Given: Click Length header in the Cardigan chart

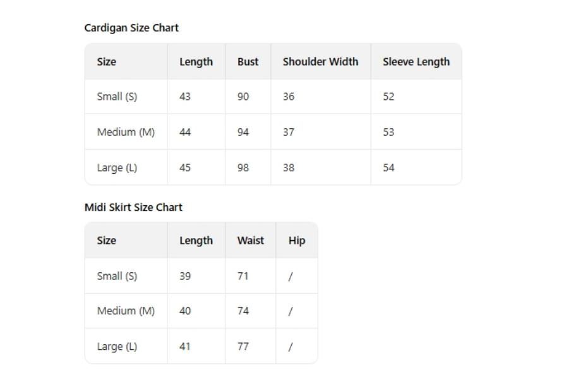Looking at the screenshot, I should (196, 62).
